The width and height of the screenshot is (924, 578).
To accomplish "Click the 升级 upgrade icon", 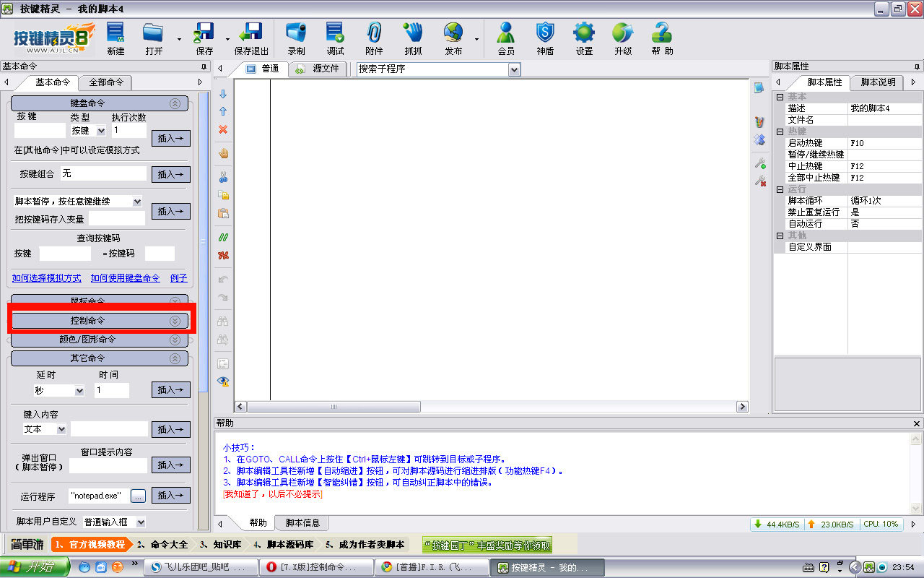I will click(623, 38).
